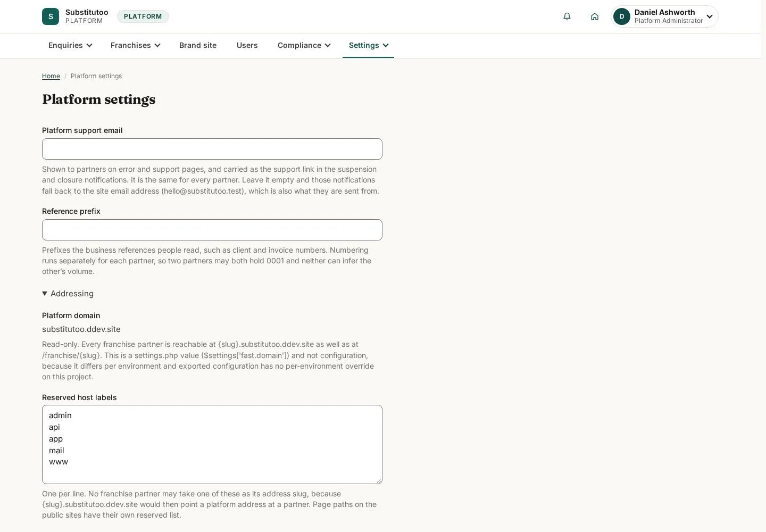Click the resize handle of Reserved host labels
The height and width of the screenshot is (532, 766).
(x=379, y=480)
